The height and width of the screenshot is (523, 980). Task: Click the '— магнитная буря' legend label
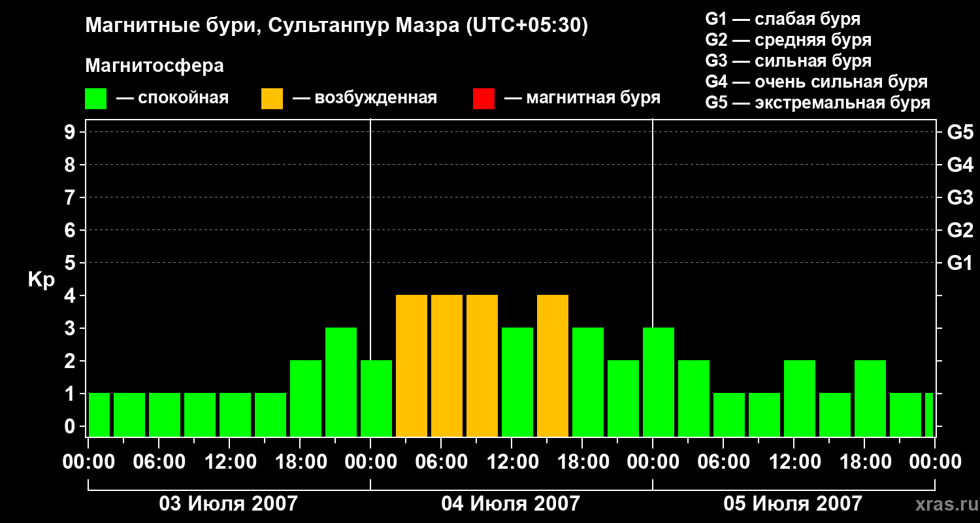coord(583,98)
